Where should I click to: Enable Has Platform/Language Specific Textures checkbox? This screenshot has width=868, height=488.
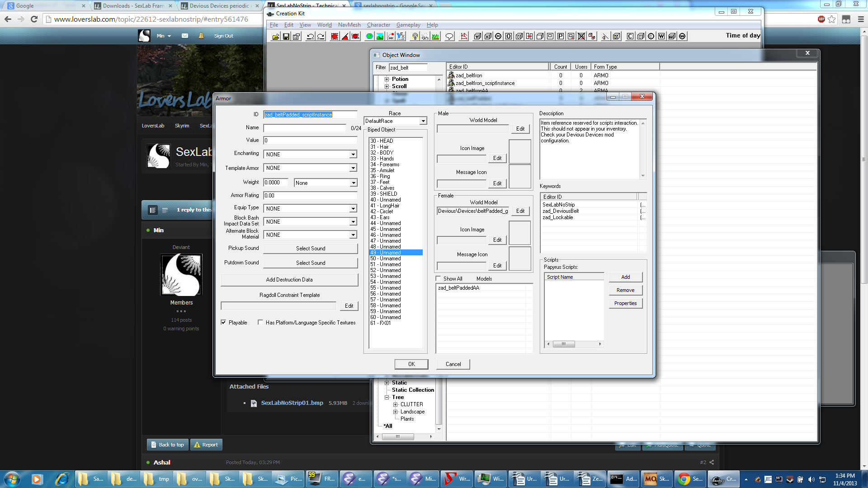[260, 322]
